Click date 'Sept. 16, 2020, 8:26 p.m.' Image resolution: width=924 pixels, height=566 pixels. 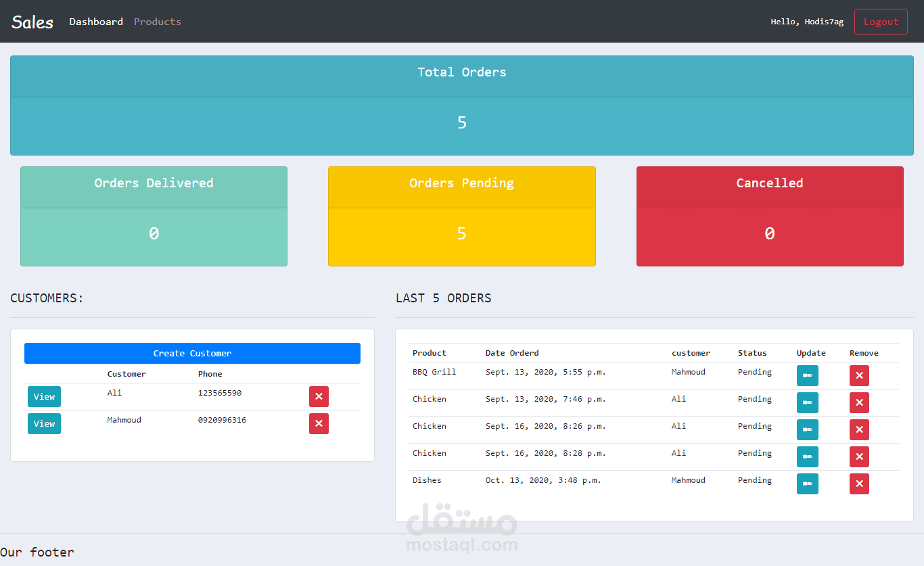pyautogui.click(x=546, y=426)
